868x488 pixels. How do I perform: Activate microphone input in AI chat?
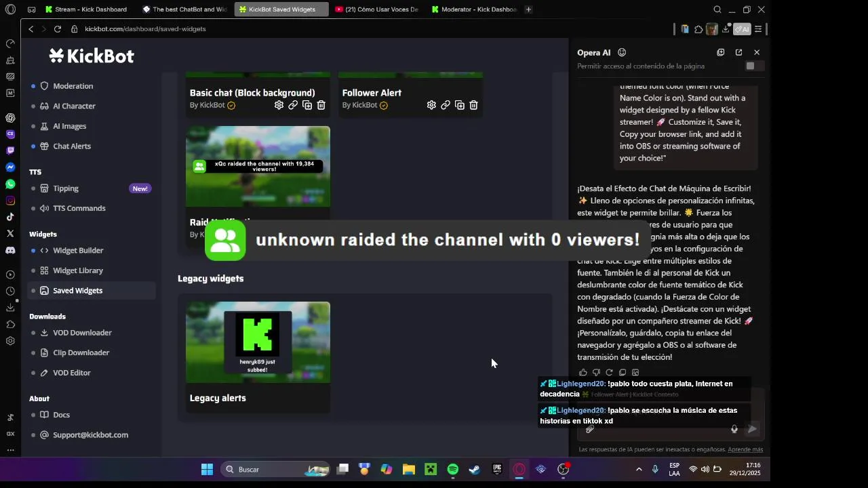pos(734,429)
